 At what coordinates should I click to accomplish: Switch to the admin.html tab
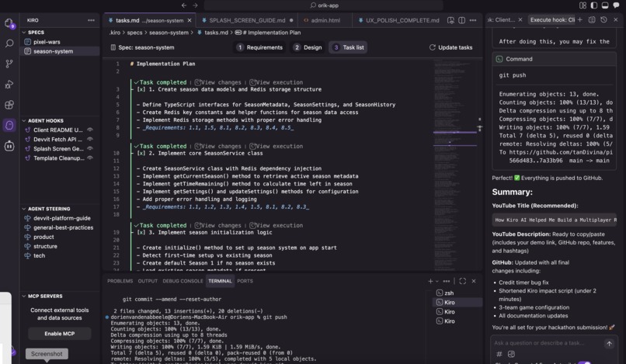325,20
